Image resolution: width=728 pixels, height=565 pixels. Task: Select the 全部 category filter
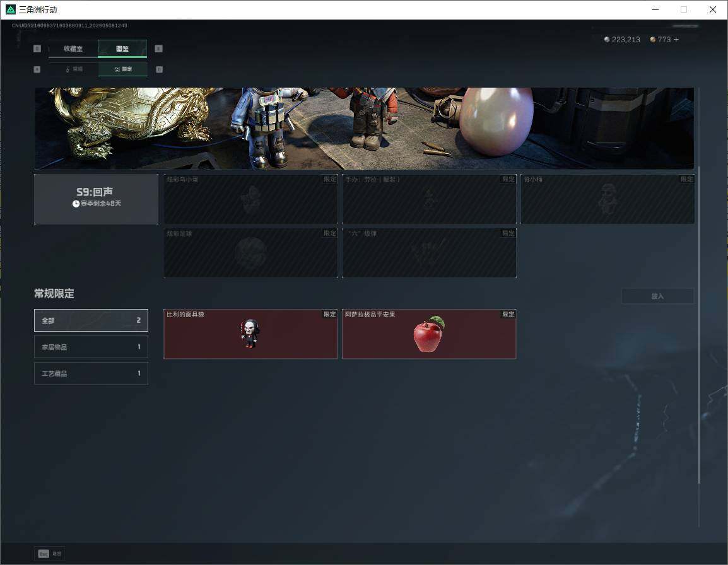click(x=91, y=320)
